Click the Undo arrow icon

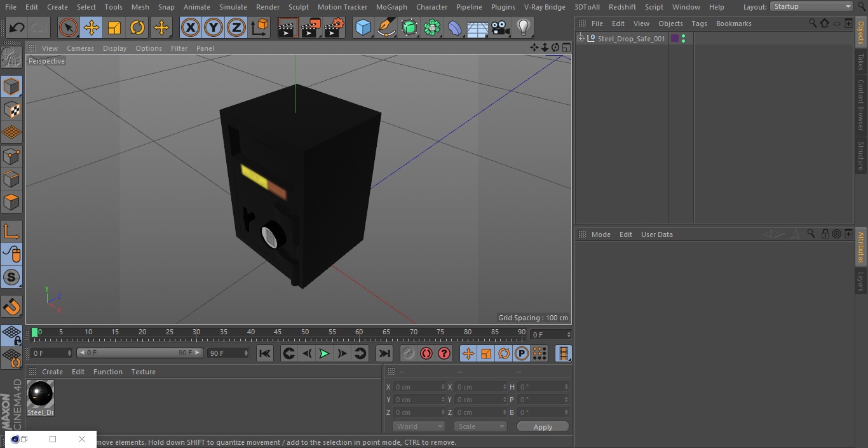17,27
